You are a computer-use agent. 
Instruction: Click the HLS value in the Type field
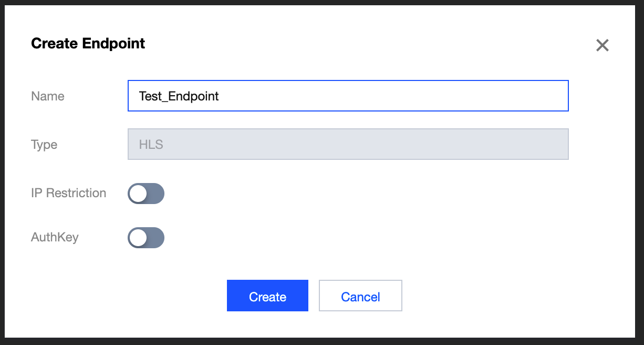pyautogui.click(x=151, y=145)
